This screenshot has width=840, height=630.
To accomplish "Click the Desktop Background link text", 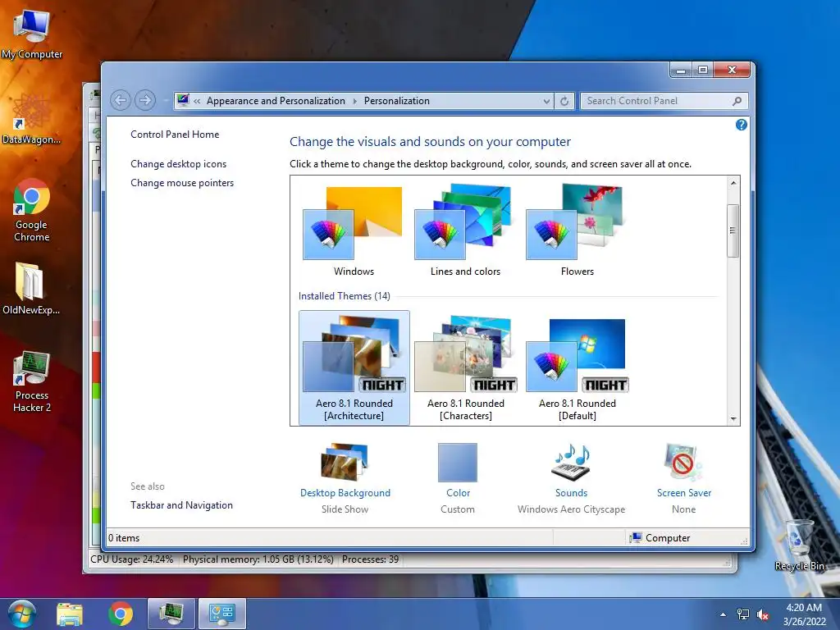I will click(345, 493).
